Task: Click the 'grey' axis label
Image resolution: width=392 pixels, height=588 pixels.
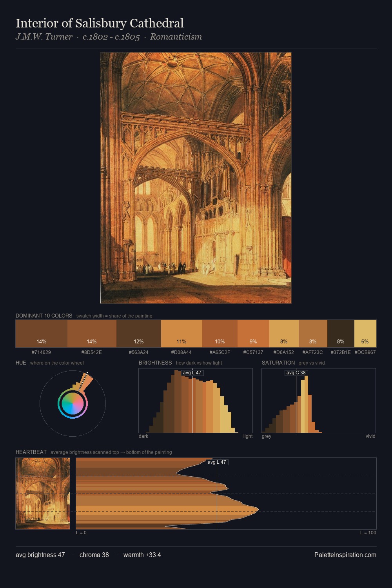Action: coord(267,436)
